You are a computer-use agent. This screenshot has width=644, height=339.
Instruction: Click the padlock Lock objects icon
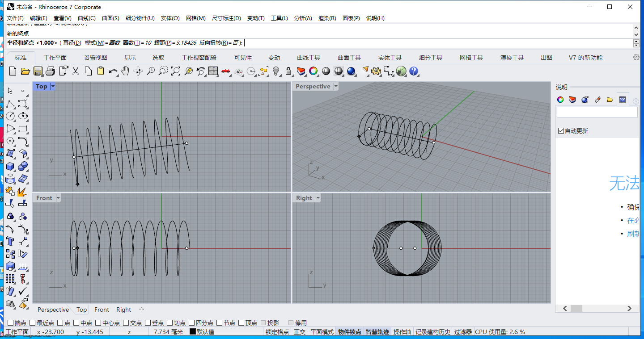[x=288, y=71]
